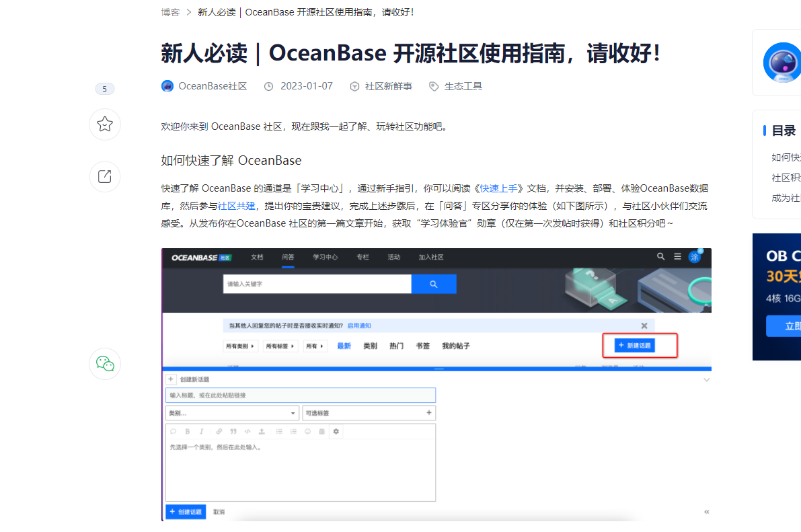This screenshot has width=801, height=532.
Task: Open the 社区共建 link in the paragraph
Action: tap(237, 206)
